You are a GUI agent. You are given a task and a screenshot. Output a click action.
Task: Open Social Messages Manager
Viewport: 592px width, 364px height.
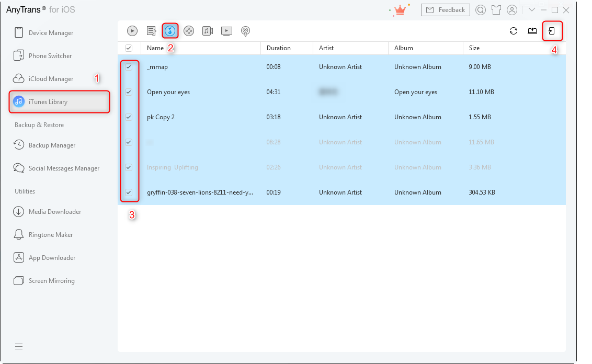[56, 168]
